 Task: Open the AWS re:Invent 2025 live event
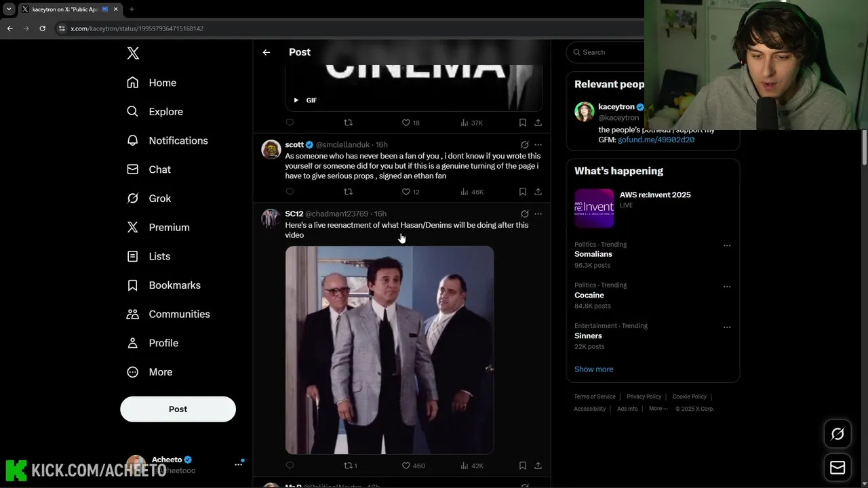[652, 208]
